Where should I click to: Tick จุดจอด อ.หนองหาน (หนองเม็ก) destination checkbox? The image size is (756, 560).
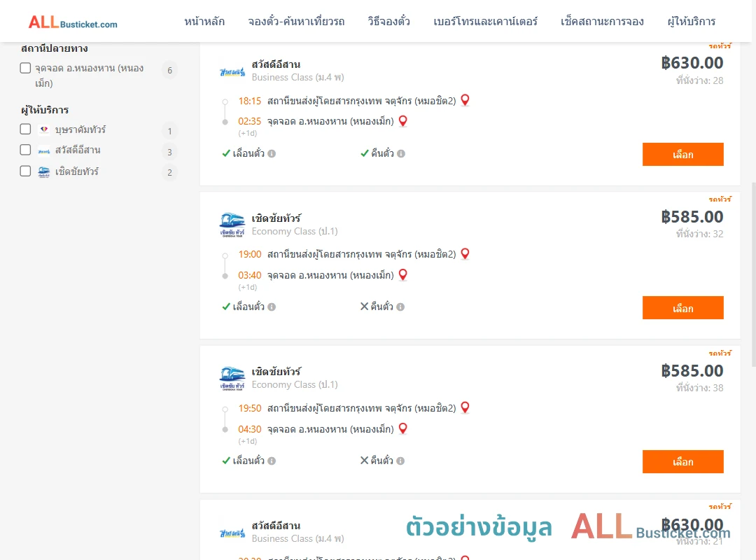26,68
